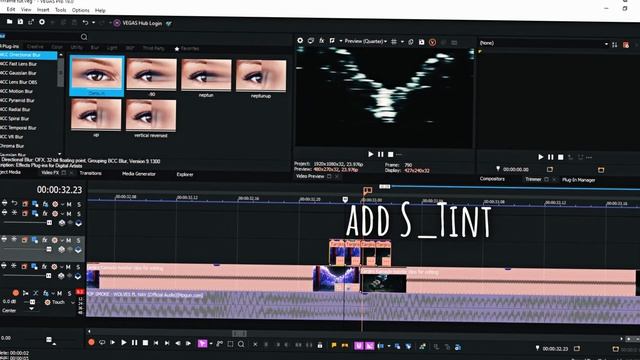Open the Media Generator tab
640x360 pixels.
point(139,174)
